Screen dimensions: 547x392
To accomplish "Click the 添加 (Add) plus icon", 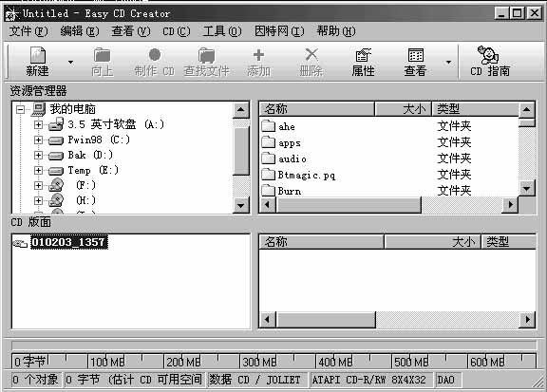I will [258, 55].
